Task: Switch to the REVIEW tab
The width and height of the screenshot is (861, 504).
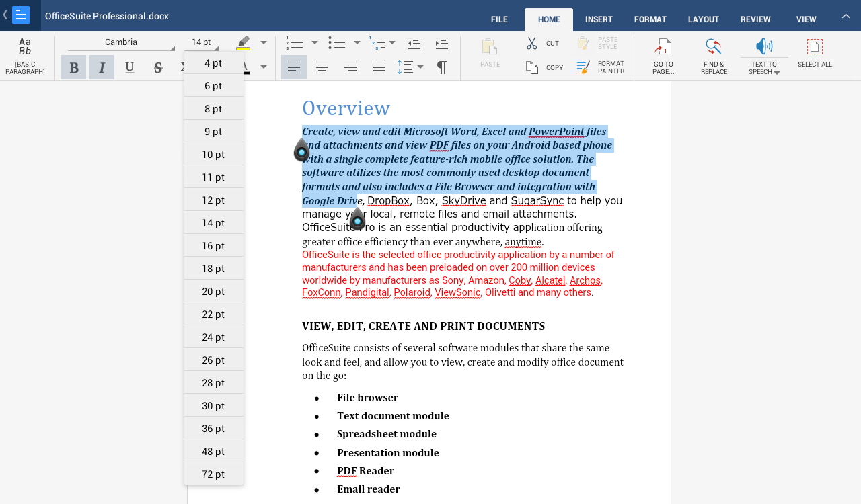Action: click(755, 19)
